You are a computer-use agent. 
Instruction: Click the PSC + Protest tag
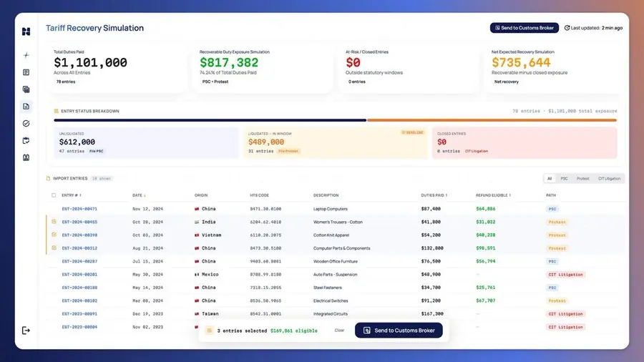click(215, 82)
